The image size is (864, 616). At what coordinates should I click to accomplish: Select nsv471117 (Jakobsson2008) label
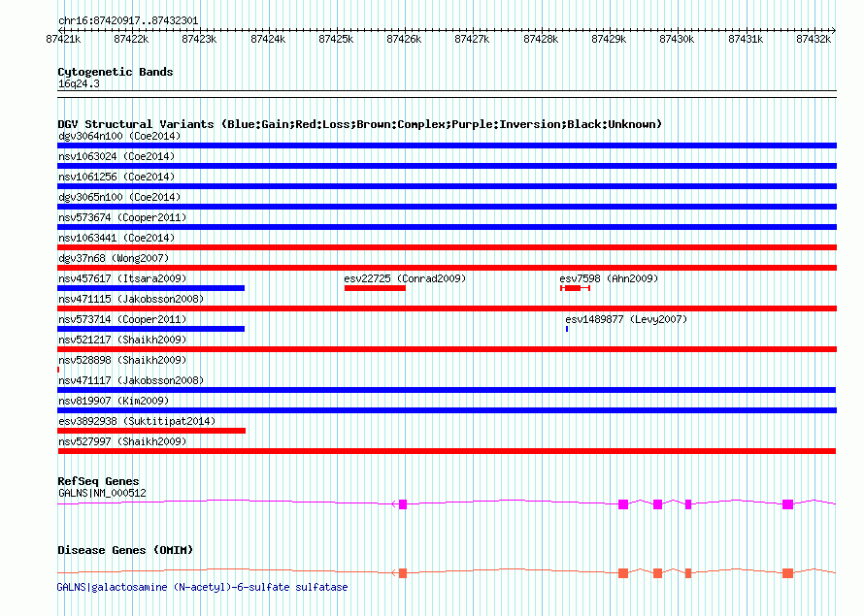pos(131,380)
